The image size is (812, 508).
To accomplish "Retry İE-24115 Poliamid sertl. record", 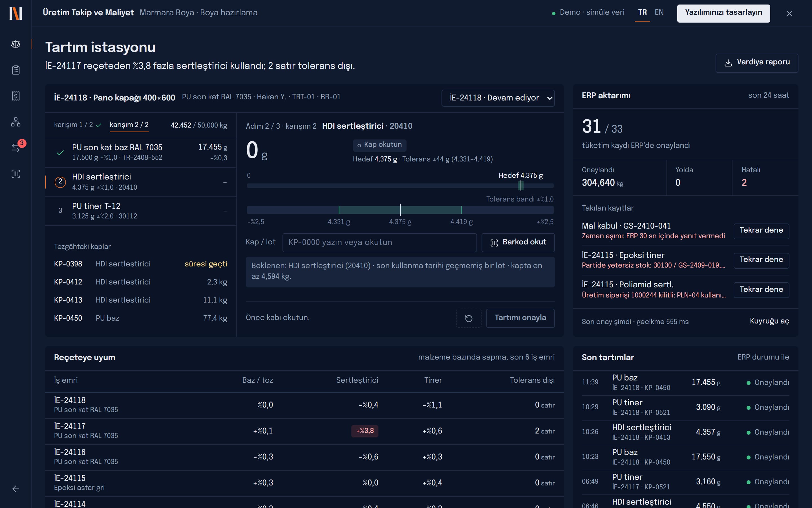I will tap(761, 290).
